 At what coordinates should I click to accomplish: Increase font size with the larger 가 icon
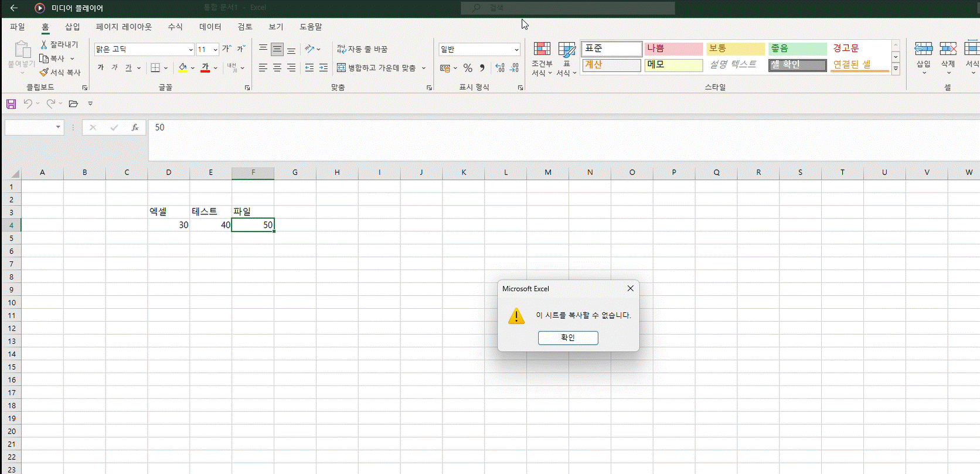coord(226,49)
